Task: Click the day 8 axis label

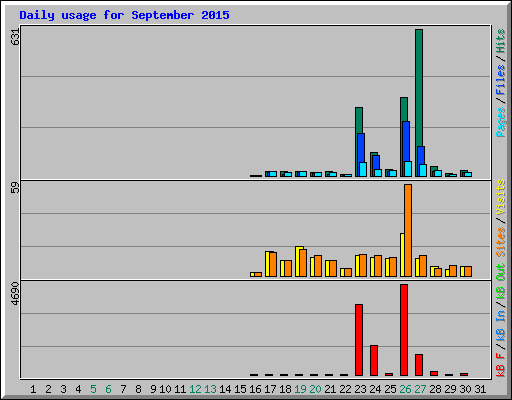Action: [138, 389]
